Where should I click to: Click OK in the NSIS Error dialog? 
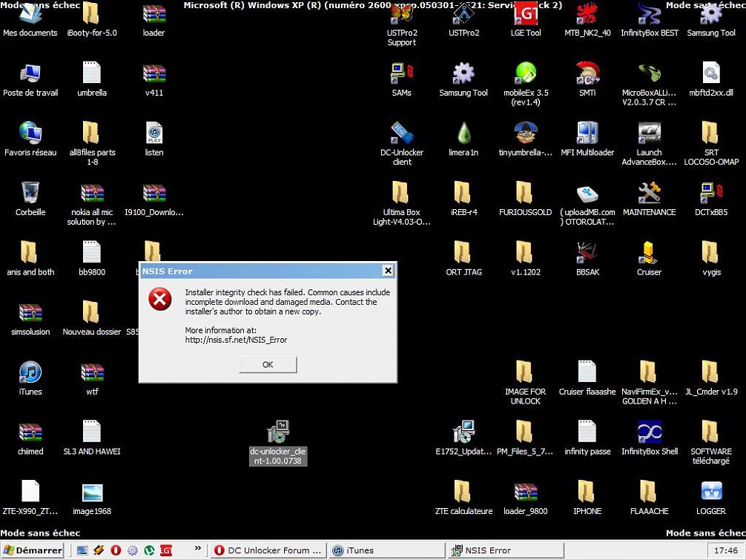(x=268, y=364)
